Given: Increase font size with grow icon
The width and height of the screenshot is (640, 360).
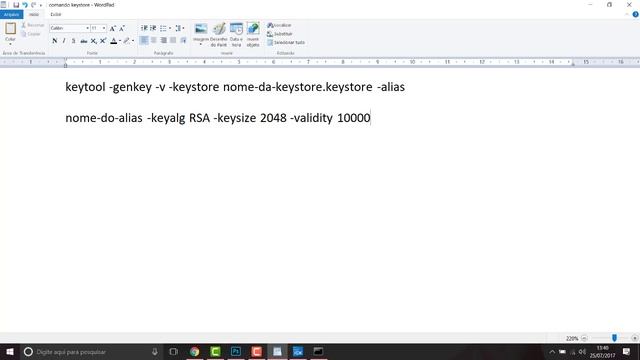Looking at the screenshot, I should pos(113,28).
